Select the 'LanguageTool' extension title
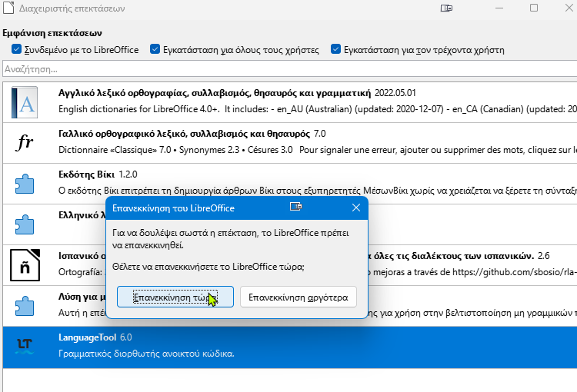The image size is (577, 392). 87,337
